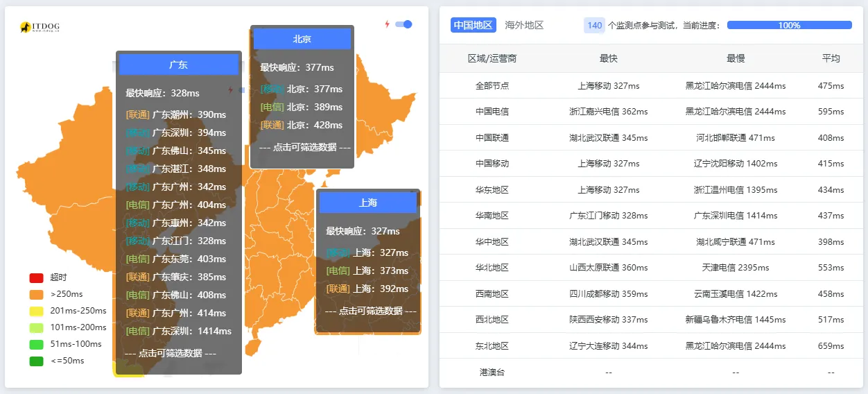The image size is (868, 394).
Task: Click 上海 392ms unicom entry
Action: 367,289
